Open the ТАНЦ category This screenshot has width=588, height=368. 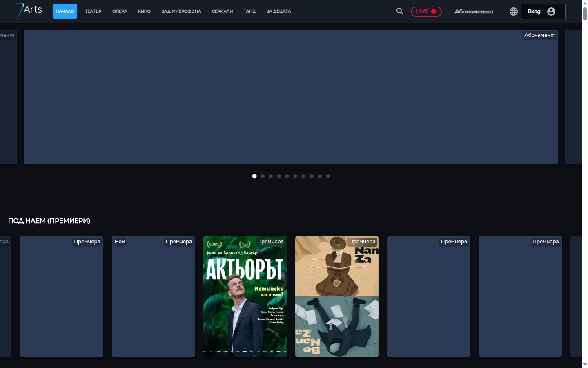tap(249, 11)
